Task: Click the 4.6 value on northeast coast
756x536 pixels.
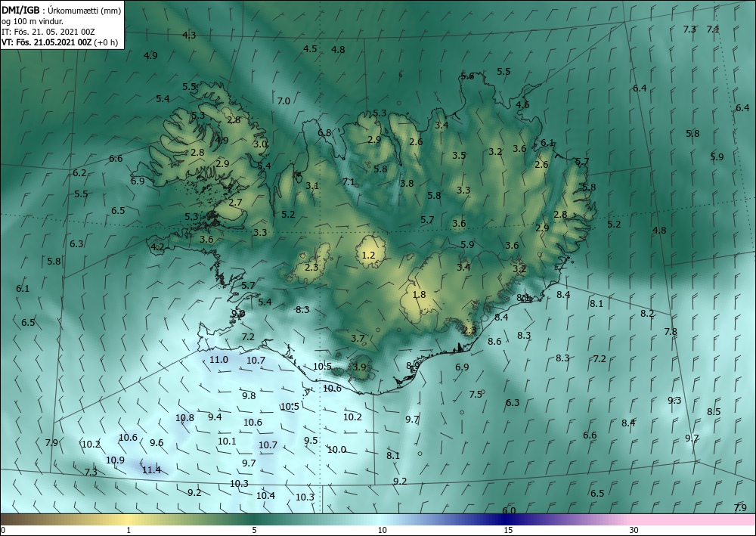Action: (522, 105)
